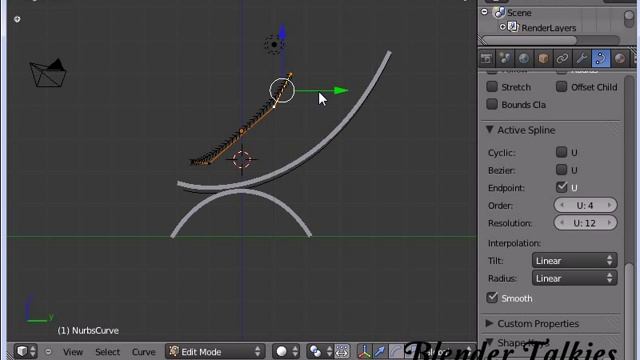Open the Object properties cube icon

coord(543,58)
